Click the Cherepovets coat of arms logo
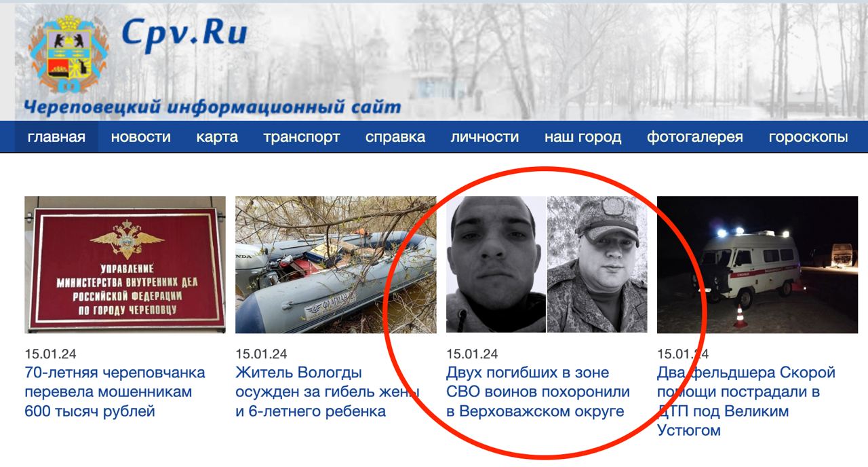The width and height of the screenshot is (868, 467). point(68,56)
